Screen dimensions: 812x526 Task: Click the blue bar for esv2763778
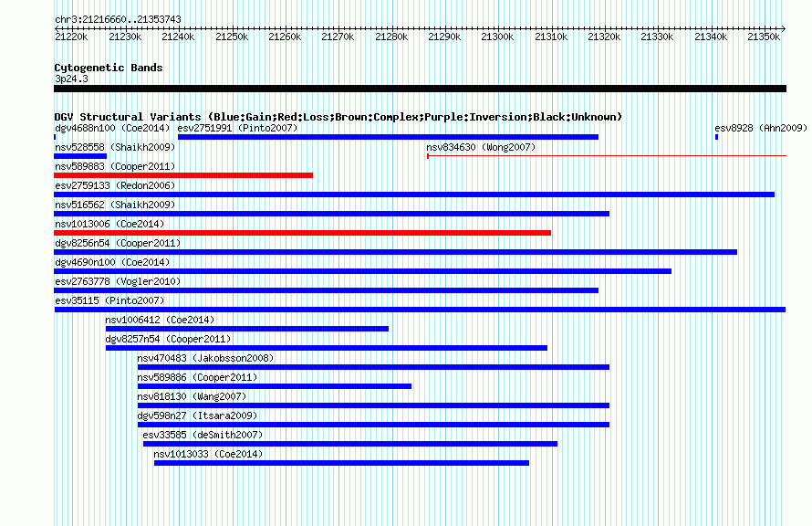click(x=327, y=290)
